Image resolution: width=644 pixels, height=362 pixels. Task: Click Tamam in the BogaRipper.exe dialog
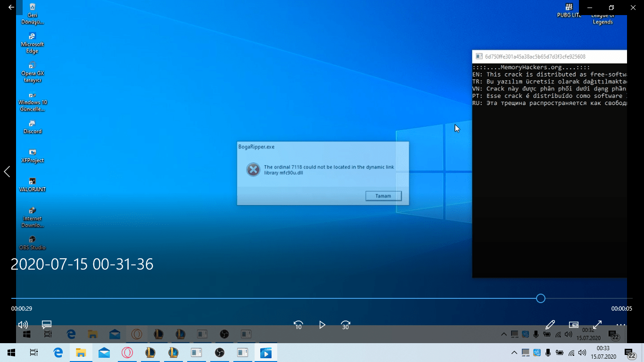click(x=383, y=196)
